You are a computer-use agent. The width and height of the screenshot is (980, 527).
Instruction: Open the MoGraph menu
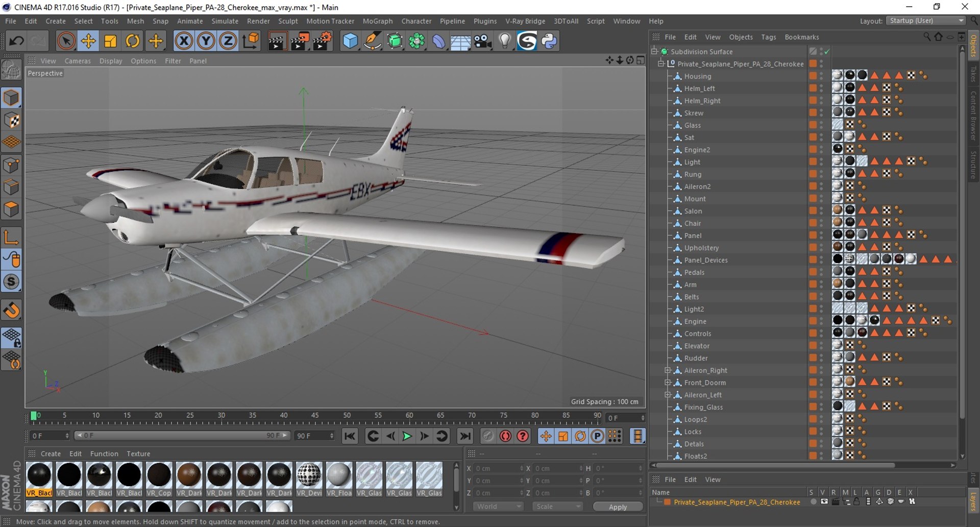[x=378, y=21]
